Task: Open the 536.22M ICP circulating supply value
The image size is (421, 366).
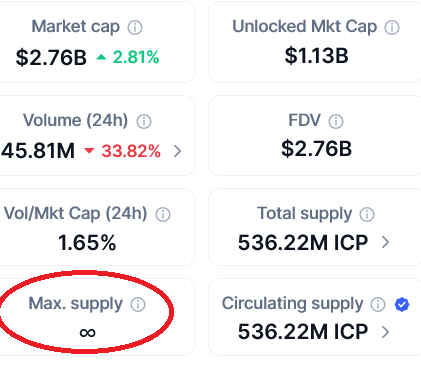Action: pos(303,332)
